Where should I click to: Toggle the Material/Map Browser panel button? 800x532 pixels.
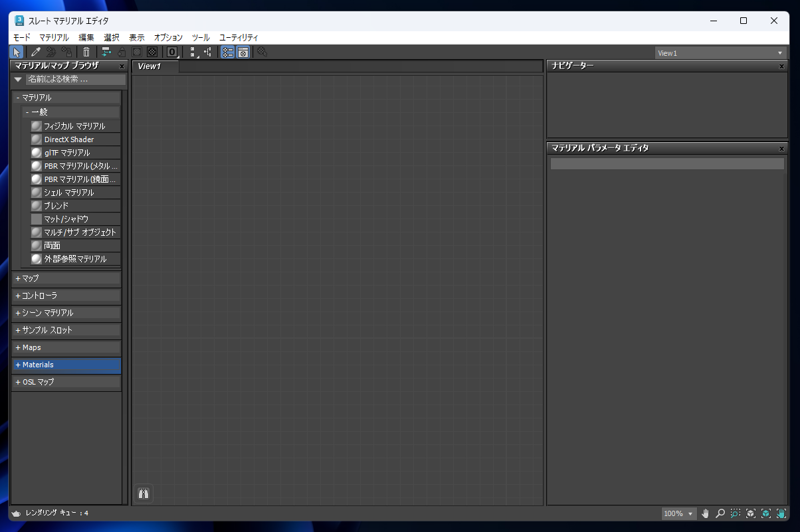(228, 52)
